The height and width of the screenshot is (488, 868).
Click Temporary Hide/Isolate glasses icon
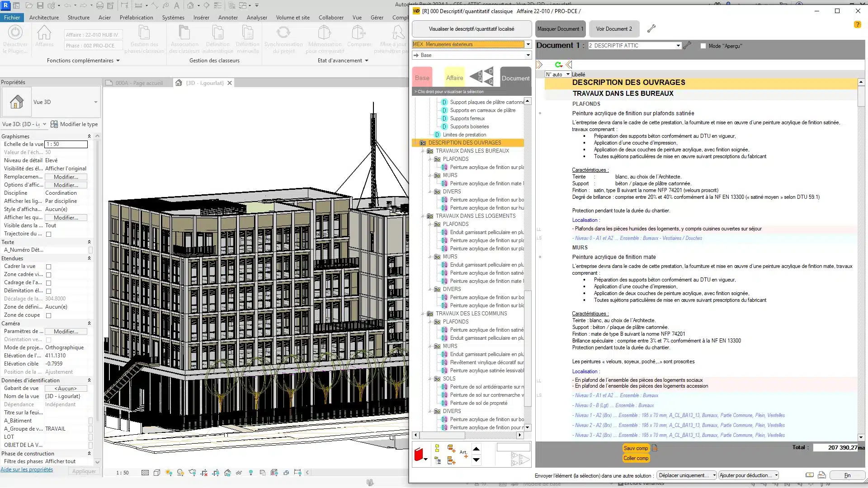click(239, 473)
